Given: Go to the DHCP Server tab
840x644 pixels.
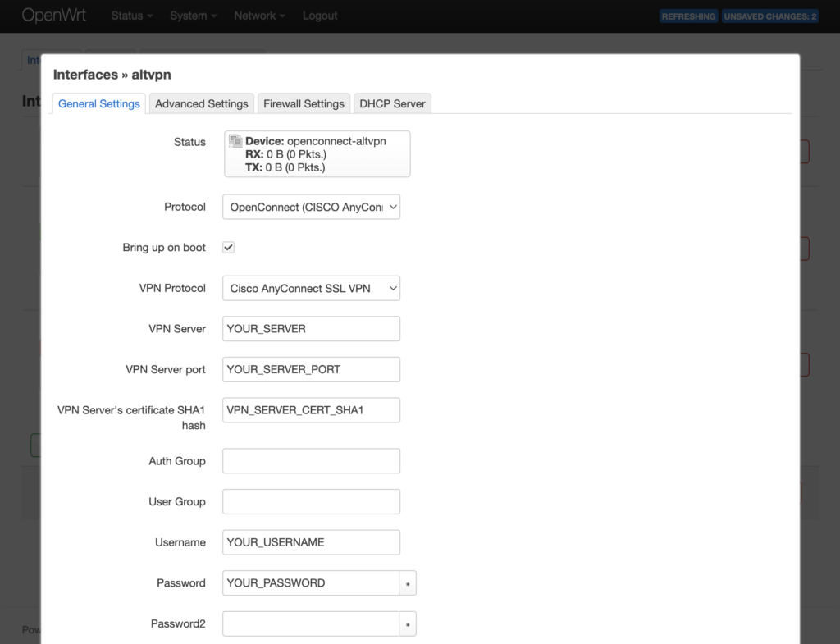Looking at the screenshot, I should click(x=392, y=104).
